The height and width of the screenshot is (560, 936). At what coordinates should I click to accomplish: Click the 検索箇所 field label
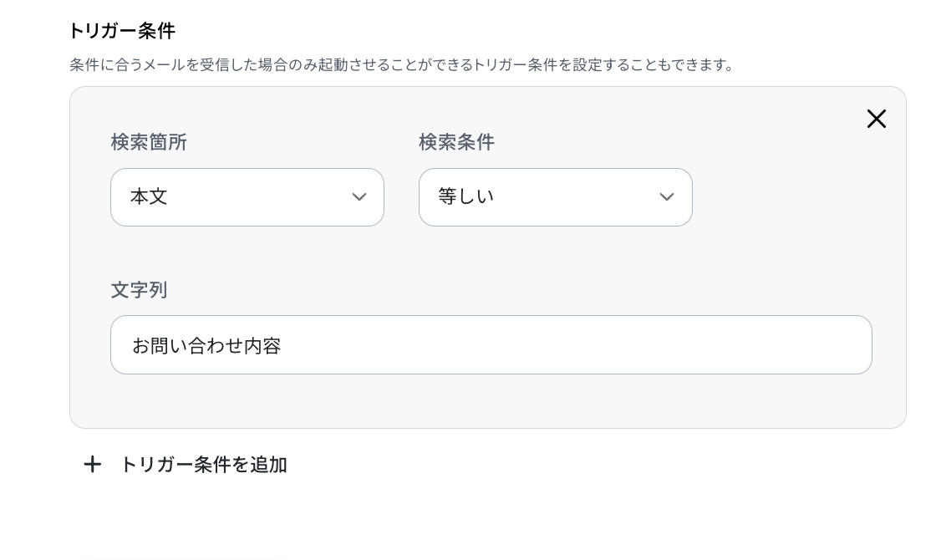[149, 142]
